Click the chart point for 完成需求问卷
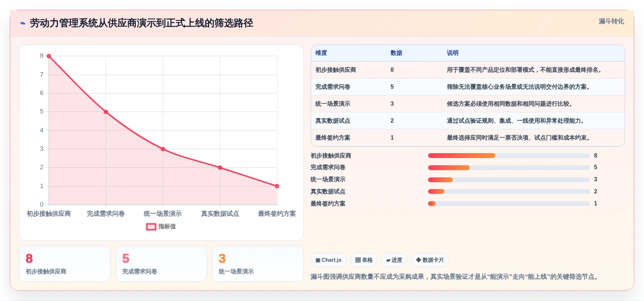The height and width of the screenshot is (301, 644). click(x=106, y=112)
